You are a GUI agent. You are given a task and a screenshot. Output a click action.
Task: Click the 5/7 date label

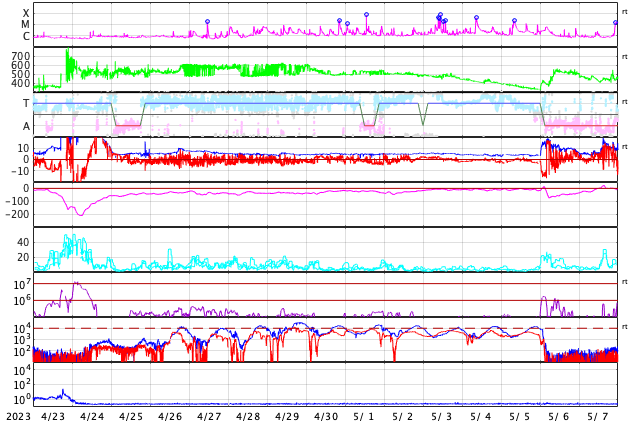[x=598, y=417]
